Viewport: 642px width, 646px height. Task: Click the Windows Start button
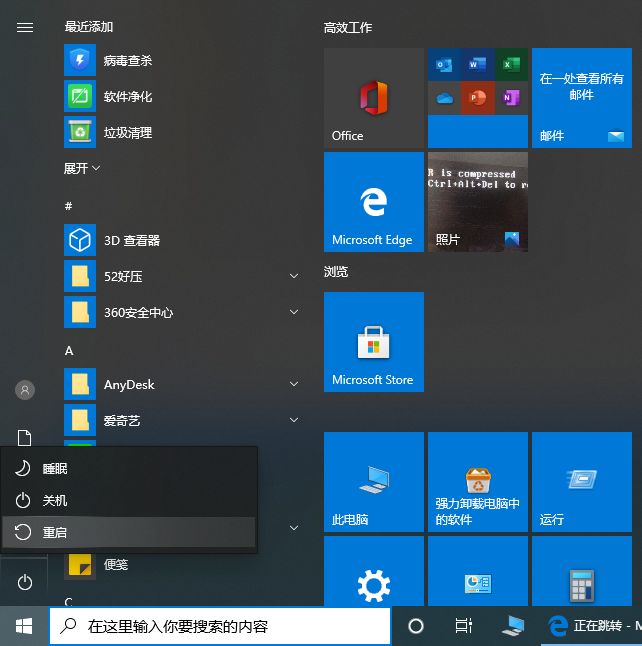pos(24,626)
